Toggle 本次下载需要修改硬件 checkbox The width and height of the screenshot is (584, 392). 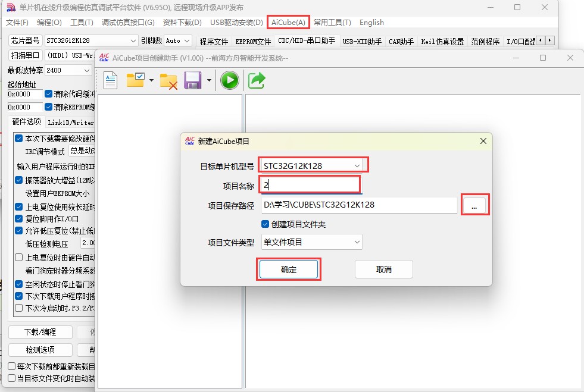(x=18, y=139)
